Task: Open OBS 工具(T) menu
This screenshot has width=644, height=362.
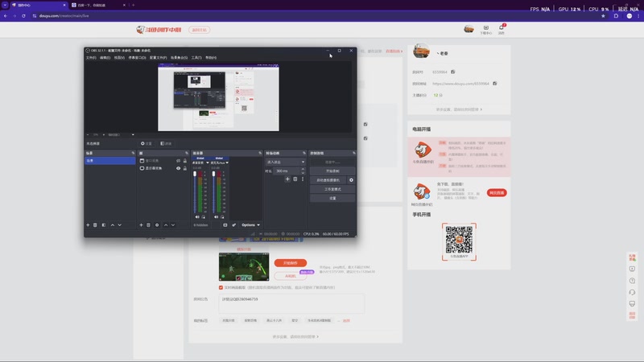Action: click(x=196, y=58)
